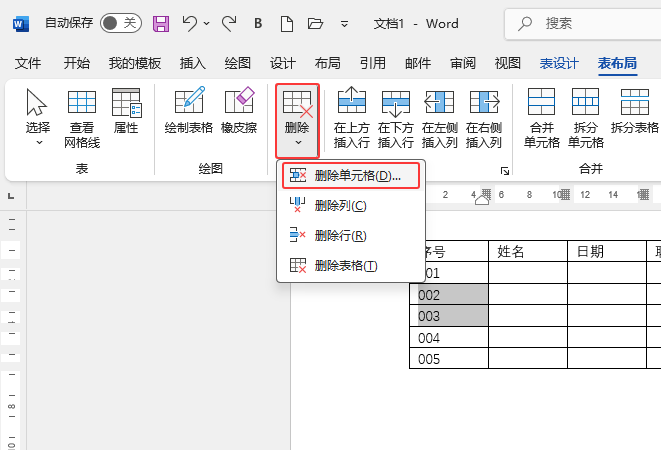Toggle the AutoSave switch
This screenshot has height=450, width=661.
(121, 23)
